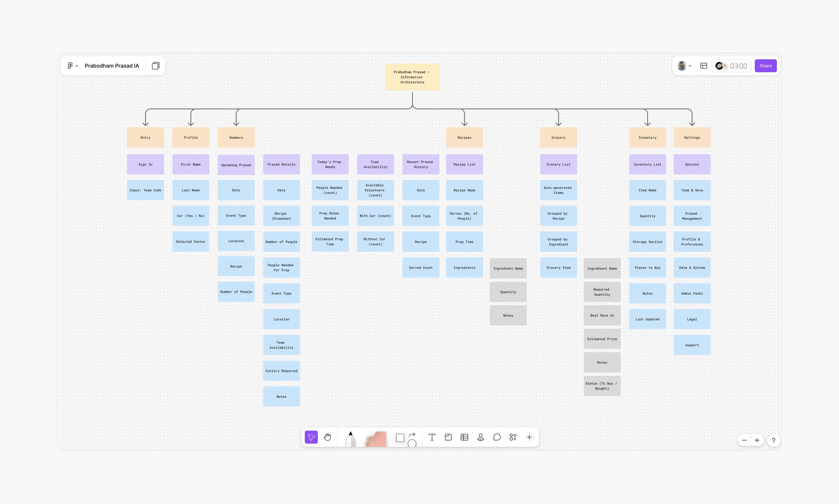The image size is (839, 504).
Task: Activate the Comment tool
Action: click(x=497, y=437)
